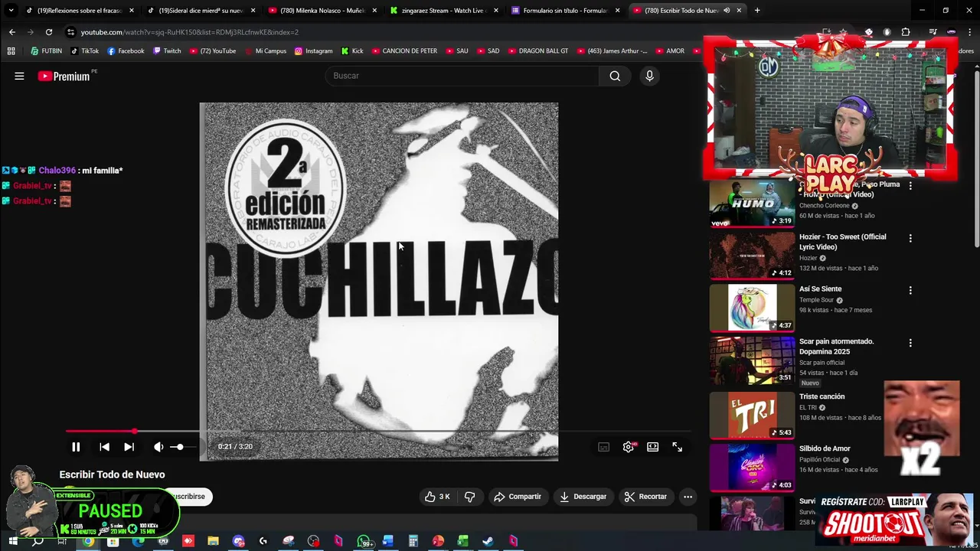
Task: Toggle theater mode on the player
Action: pyautogui.click(x=652, y=447)
